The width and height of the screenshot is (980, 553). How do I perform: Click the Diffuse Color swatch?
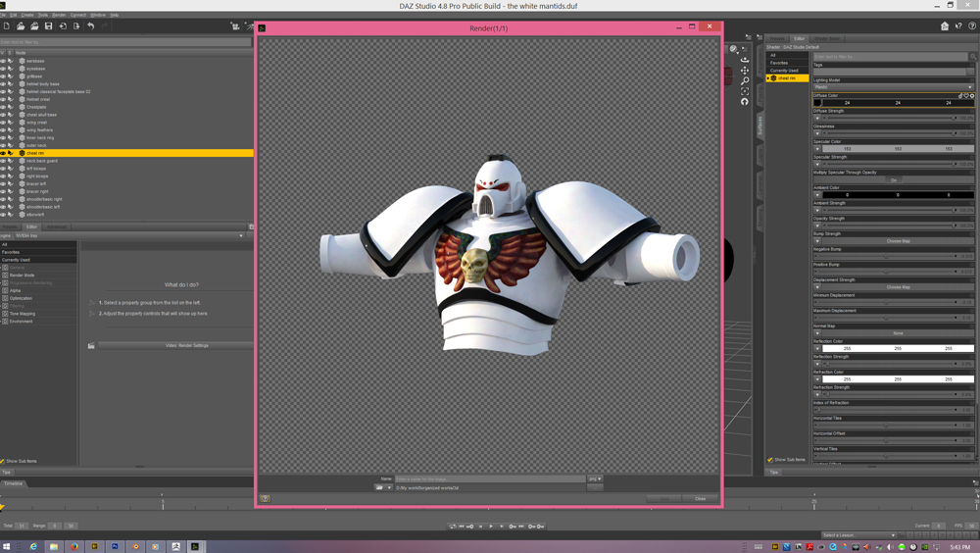[817, 103]
